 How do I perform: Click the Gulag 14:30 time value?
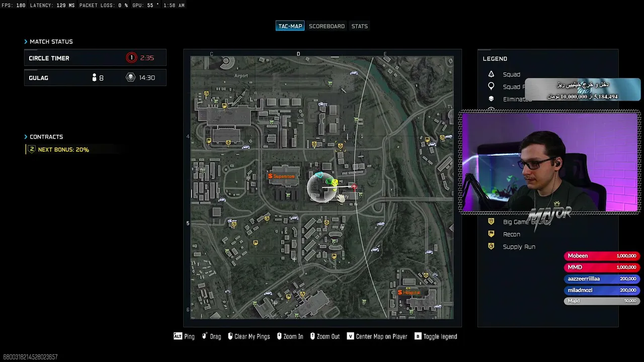pos(146,77)
